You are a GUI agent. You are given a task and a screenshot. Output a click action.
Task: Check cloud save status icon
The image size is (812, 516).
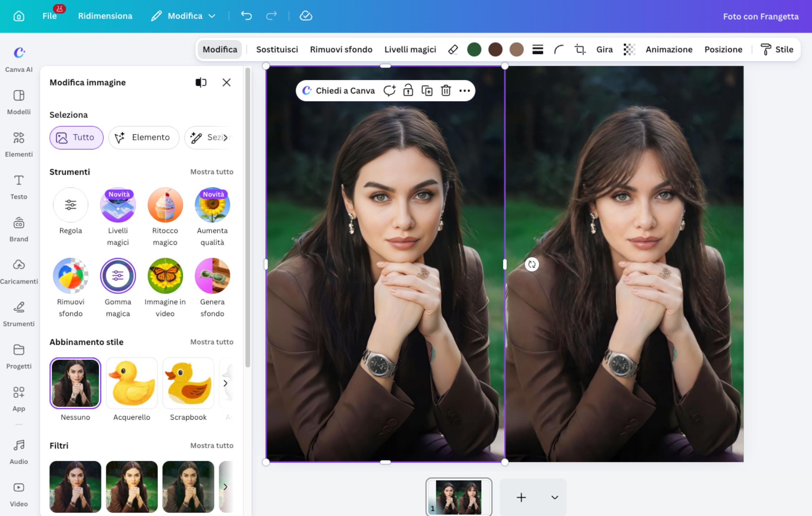click(x=306, y=16)
